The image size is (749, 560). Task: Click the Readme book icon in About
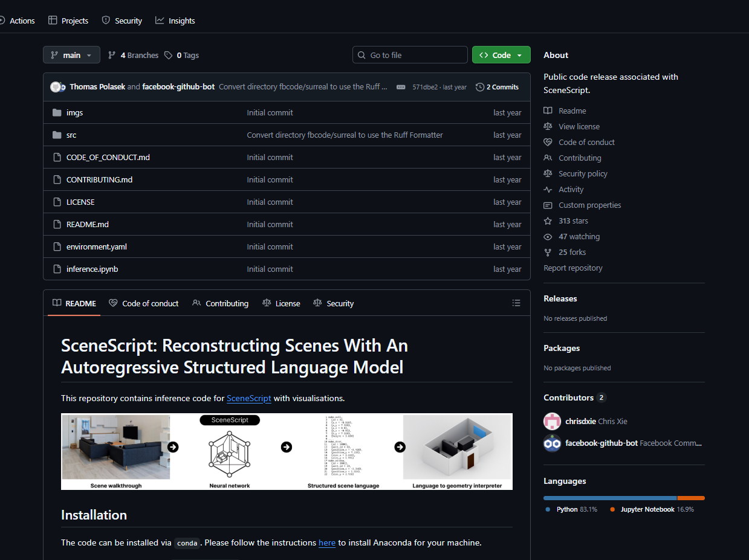point(548,111)
